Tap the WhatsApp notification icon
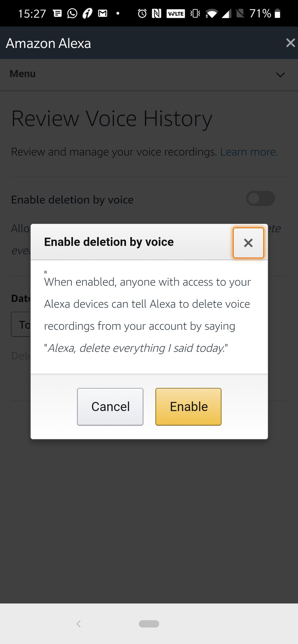The image size is (298, 644). point(72,13)
